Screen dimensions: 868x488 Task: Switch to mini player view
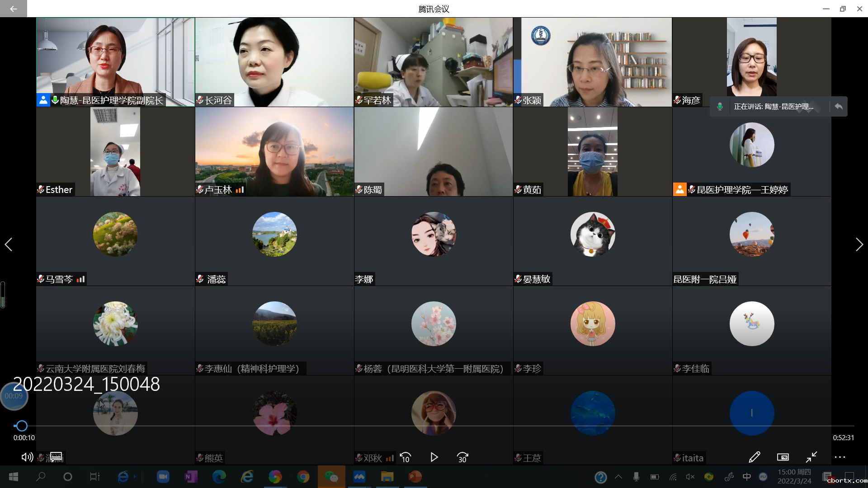(x=783, y=457)
